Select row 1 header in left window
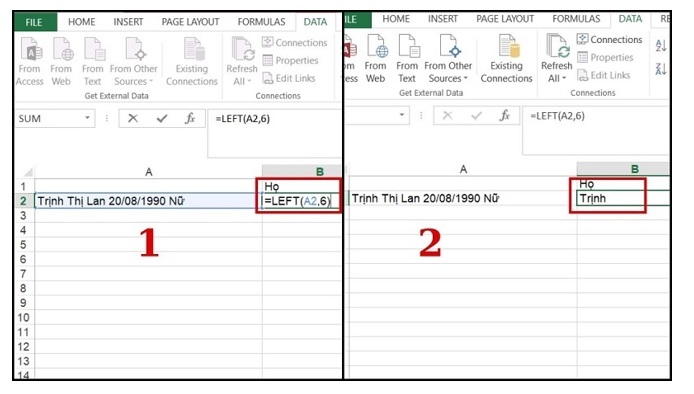 pos(24,186)
